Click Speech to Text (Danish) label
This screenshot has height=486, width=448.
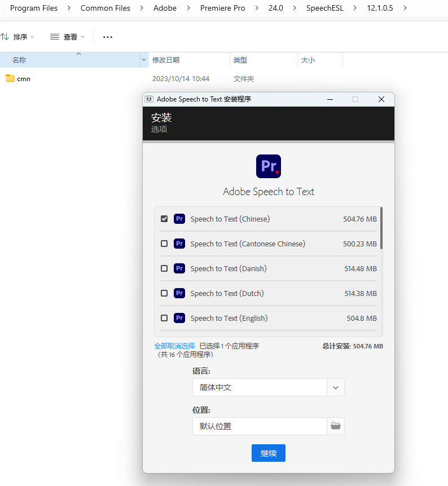tap(229, 268)
